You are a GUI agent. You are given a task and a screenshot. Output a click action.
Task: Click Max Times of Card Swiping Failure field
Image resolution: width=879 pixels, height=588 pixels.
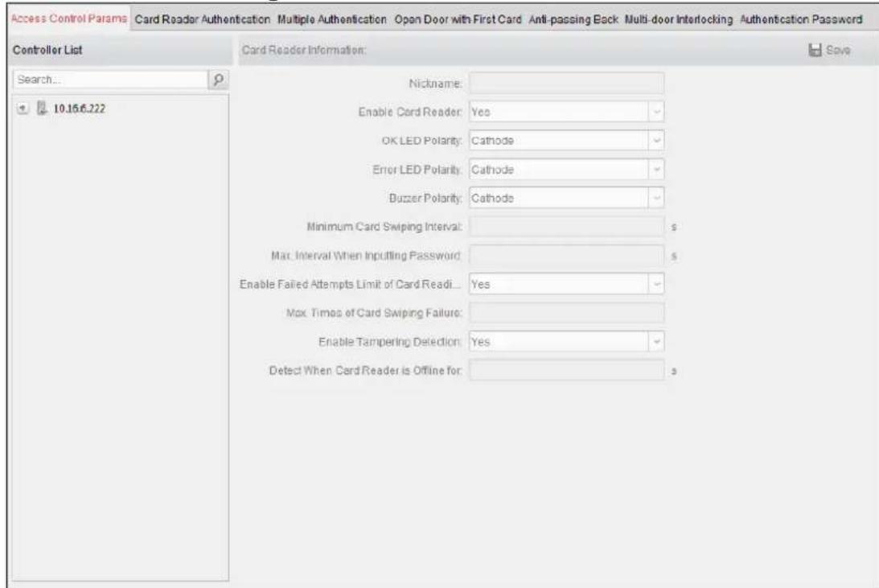click(x=567, y=313)
